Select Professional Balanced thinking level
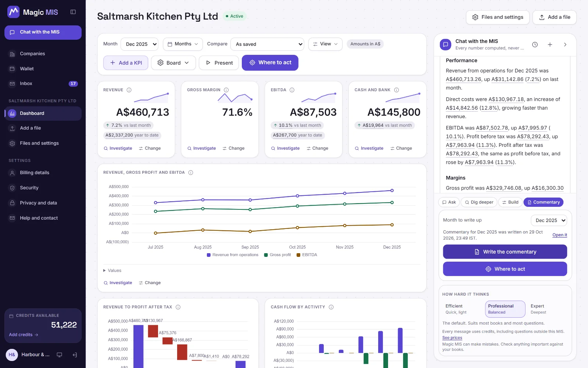 pos(505,309)
